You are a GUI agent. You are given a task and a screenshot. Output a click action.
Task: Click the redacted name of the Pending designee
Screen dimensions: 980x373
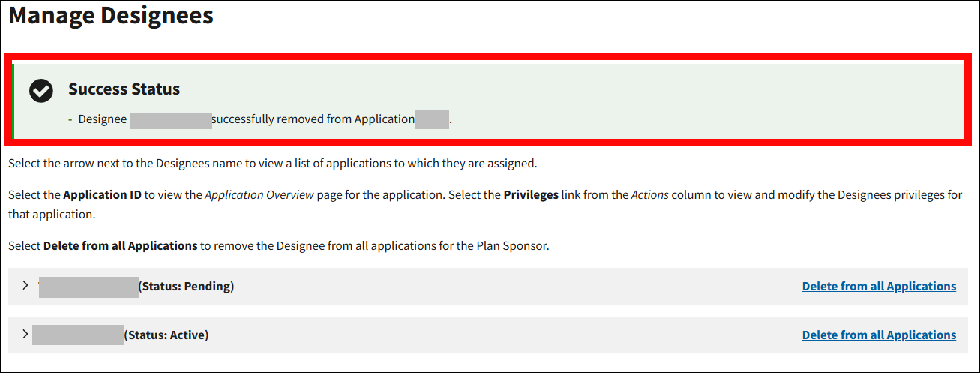88,287
